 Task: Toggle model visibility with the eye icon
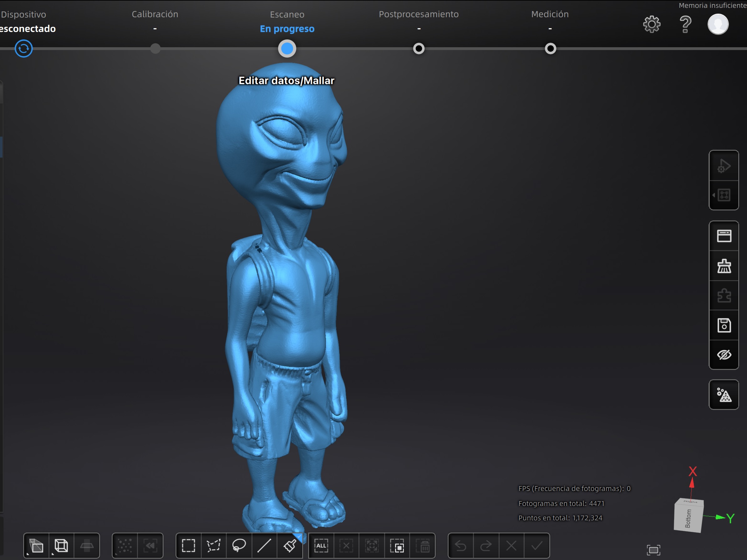point(724,355)
